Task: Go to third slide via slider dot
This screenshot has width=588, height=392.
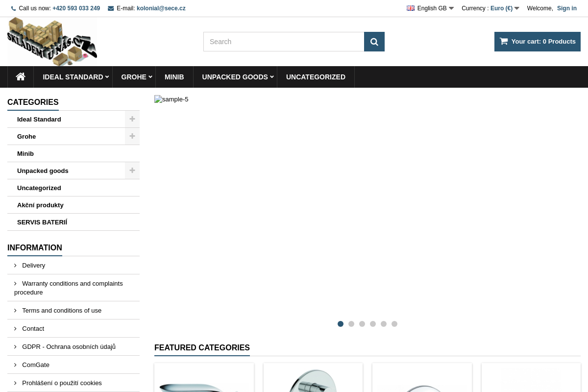Action: 362,324
